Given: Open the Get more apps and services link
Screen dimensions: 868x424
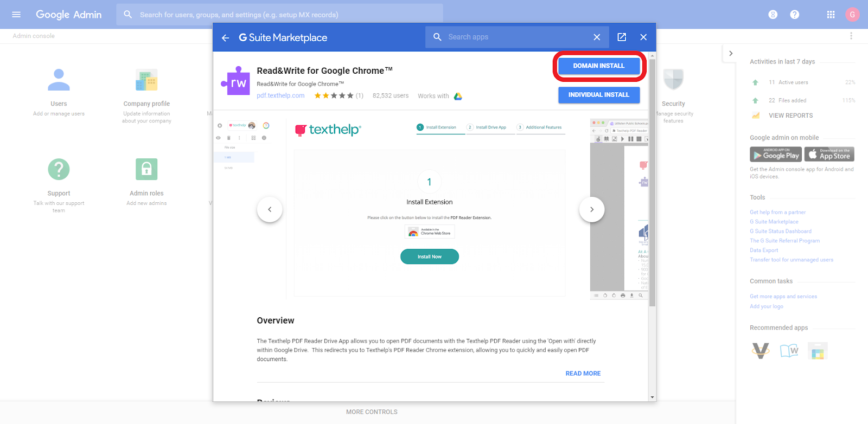Looking at the screenshot, I should [783, 297].
